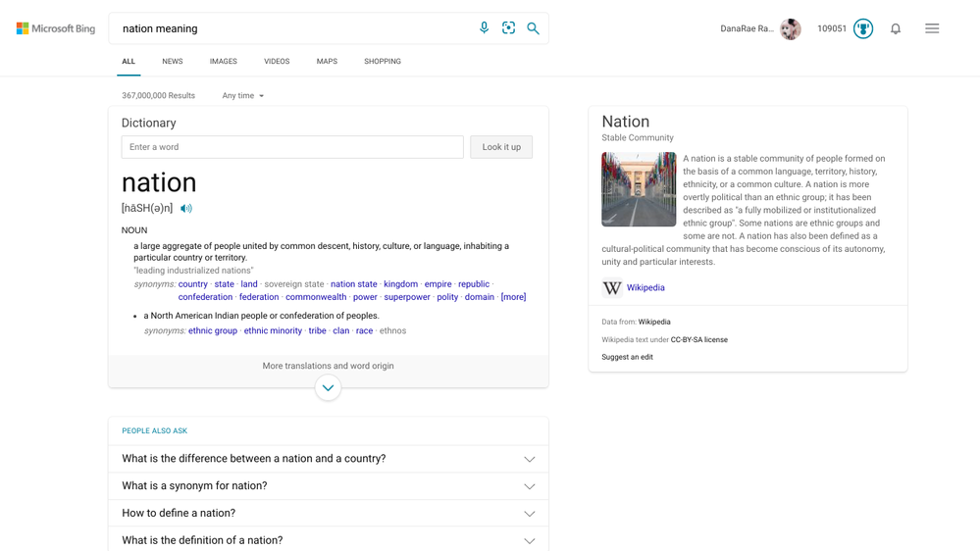Image resolution: width=980 pixels, height=551 pixels.
Task: Click the Wikipedia W icon
Action: coord(612,288)
